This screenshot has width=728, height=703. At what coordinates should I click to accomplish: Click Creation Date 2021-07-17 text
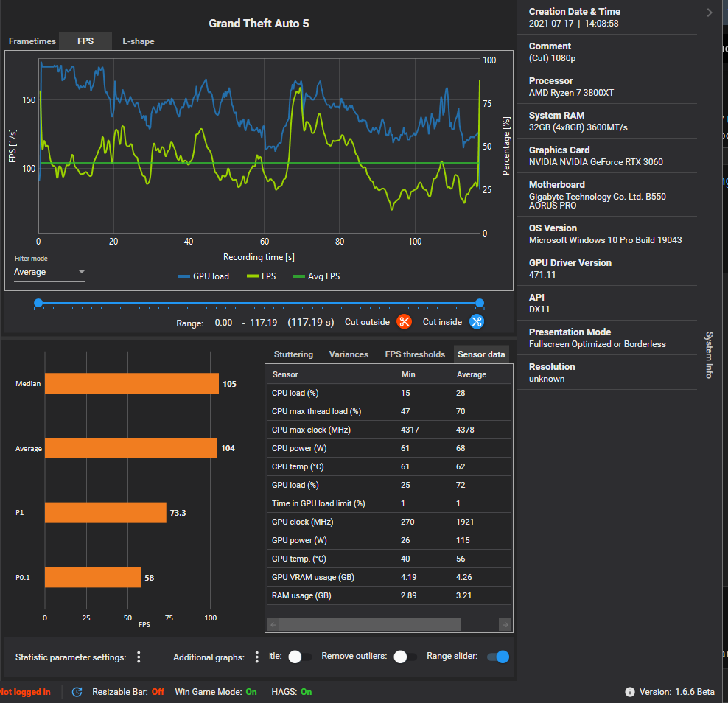pyautogui.click(x=573, y=24)
